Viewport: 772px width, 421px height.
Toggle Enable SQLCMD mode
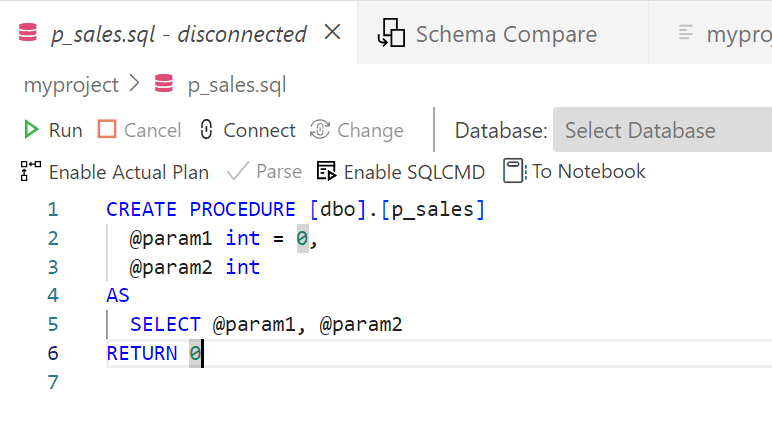(x=401, y=171)
